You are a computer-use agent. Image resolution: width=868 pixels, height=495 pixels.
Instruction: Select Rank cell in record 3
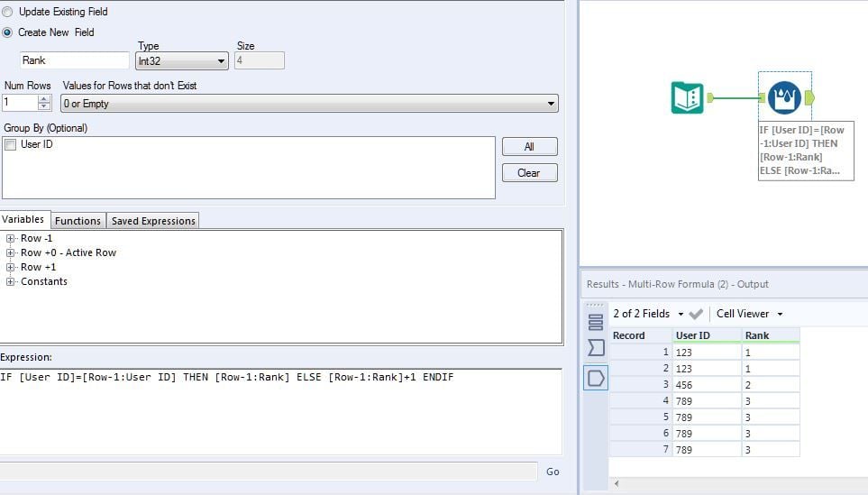771,385
